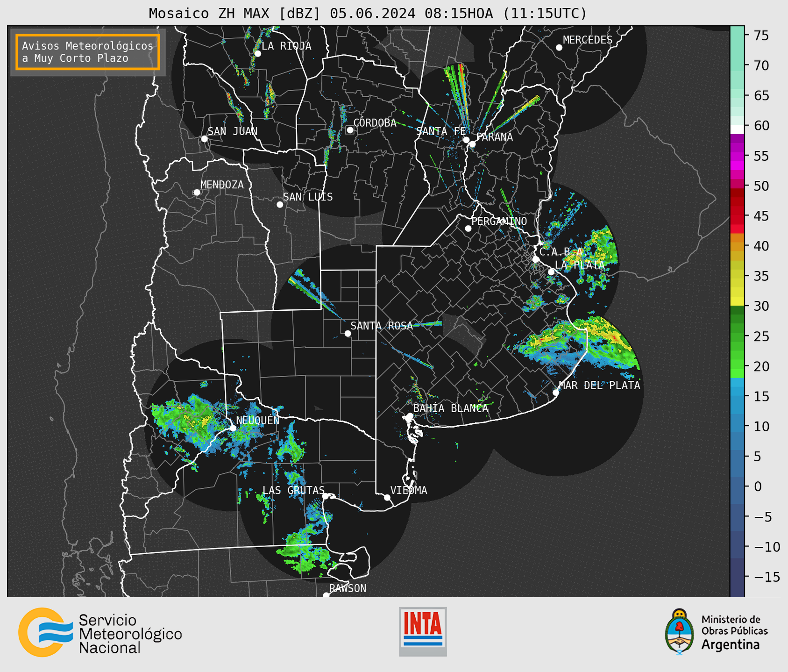This screenshot has height=672, width=788.
Task: Select the Mar del Plata marker
Action: (x=556, y=393)
